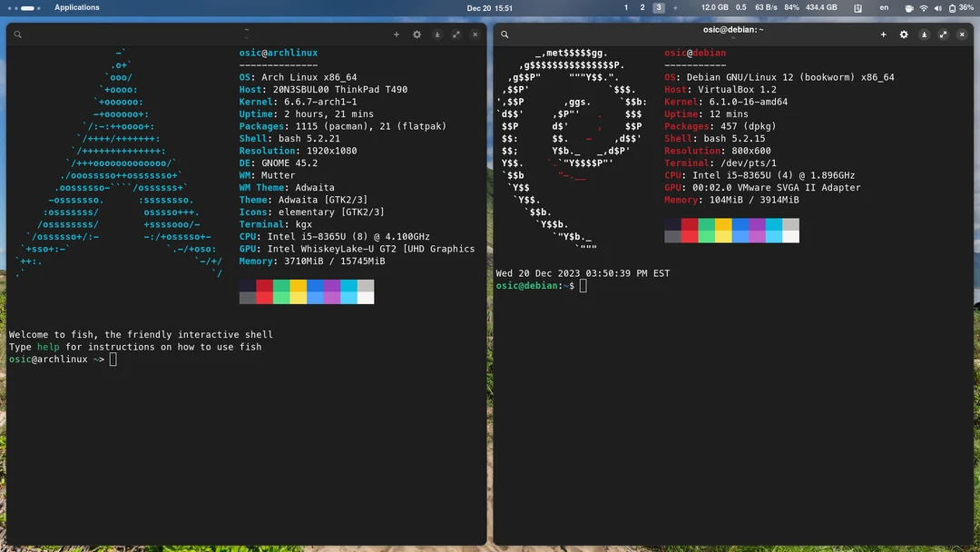Click the battery indicator icon

point(953,7)
